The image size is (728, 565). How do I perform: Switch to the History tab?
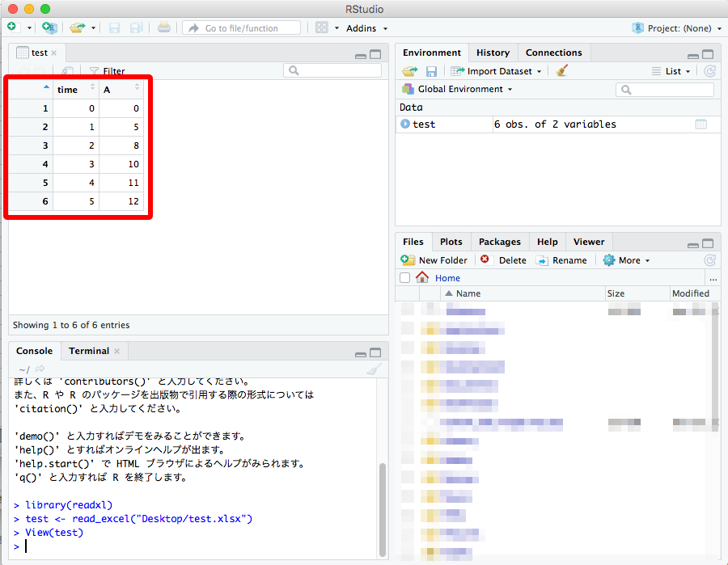pyautogui.click(x=493, y=53)
